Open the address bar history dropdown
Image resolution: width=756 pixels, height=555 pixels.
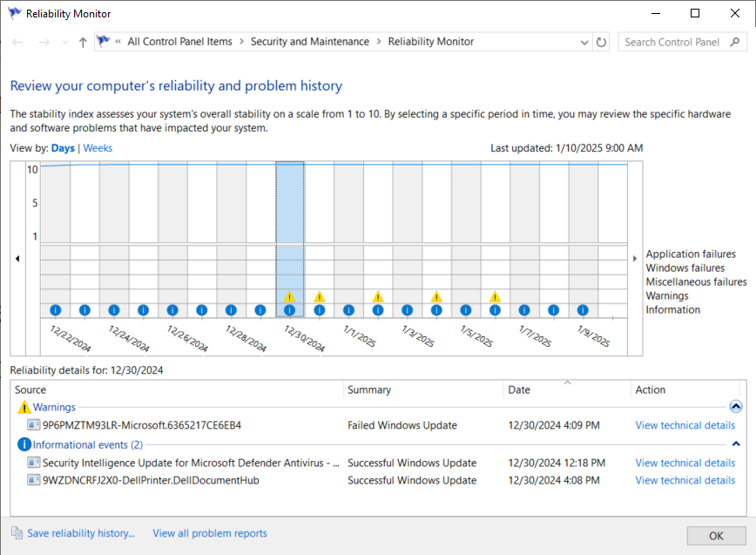(584, 43)
